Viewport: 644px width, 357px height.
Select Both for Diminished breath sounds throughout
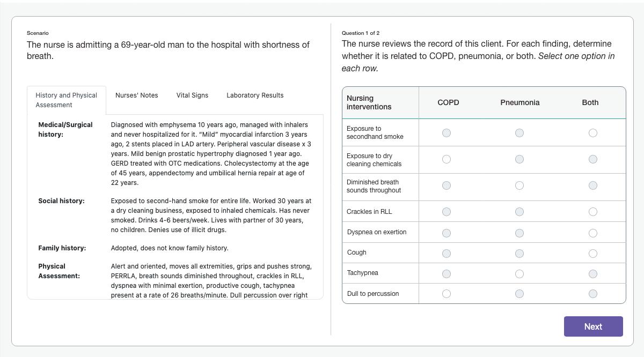593,185
